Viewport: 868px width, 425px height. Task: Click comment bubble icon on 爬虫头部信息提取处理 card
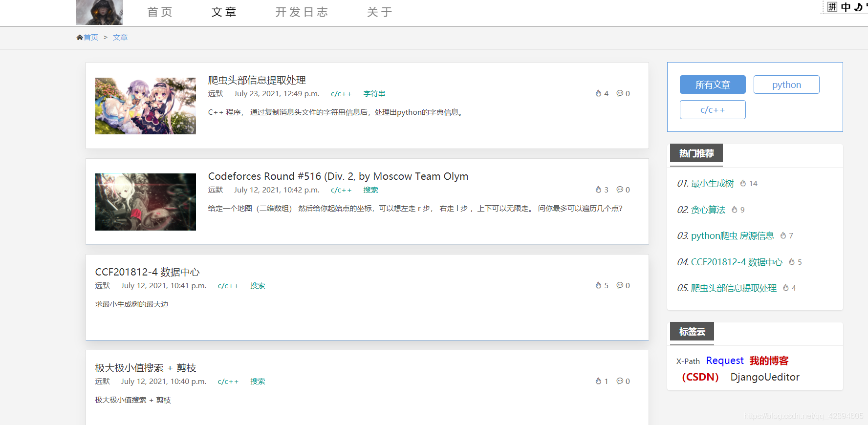tap(620, 93)
